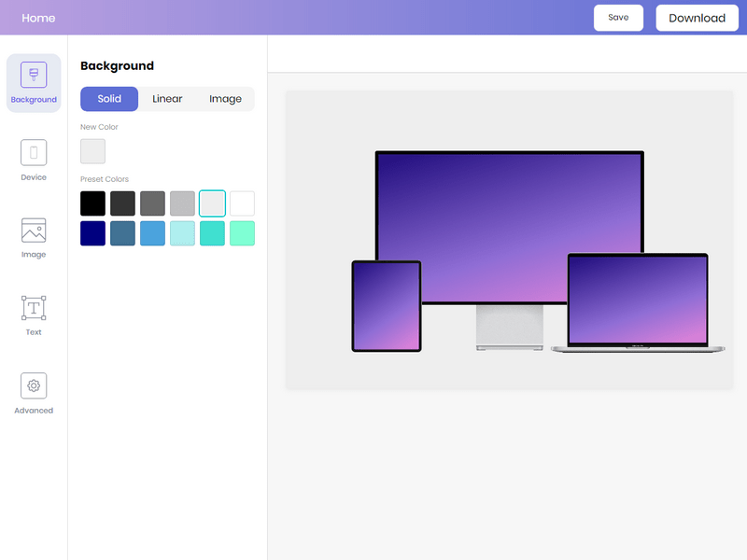Switch to Image background tab

(225, 99)
